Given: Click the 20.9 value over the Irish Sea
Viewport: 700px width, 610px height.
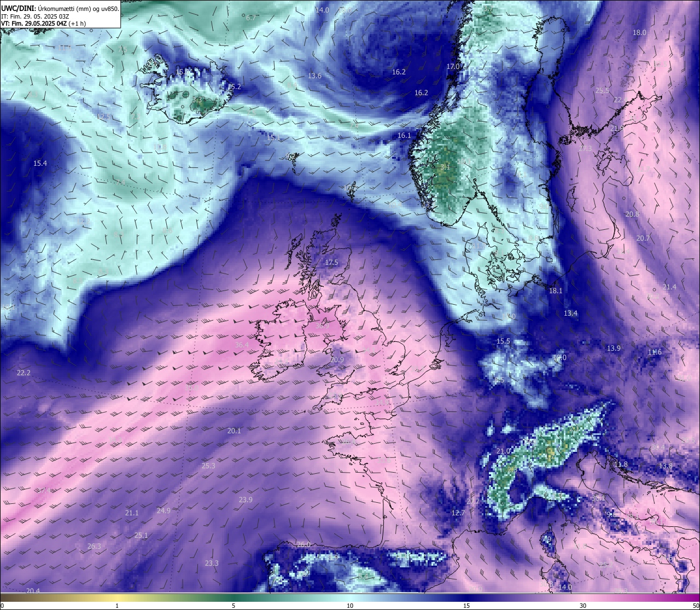Looking at the screenshot, I should [337, 360].
